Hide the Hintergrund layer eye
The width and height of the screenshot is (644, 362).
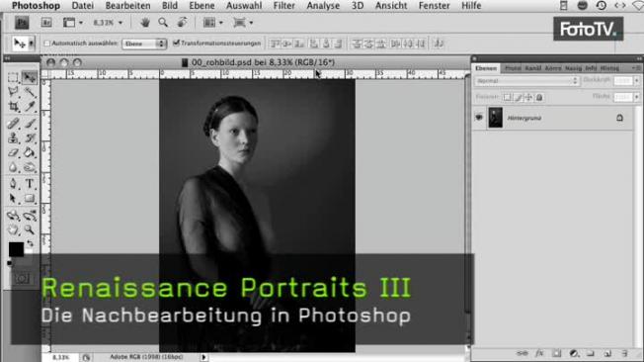pyautogui.click(x=479, y=118)
